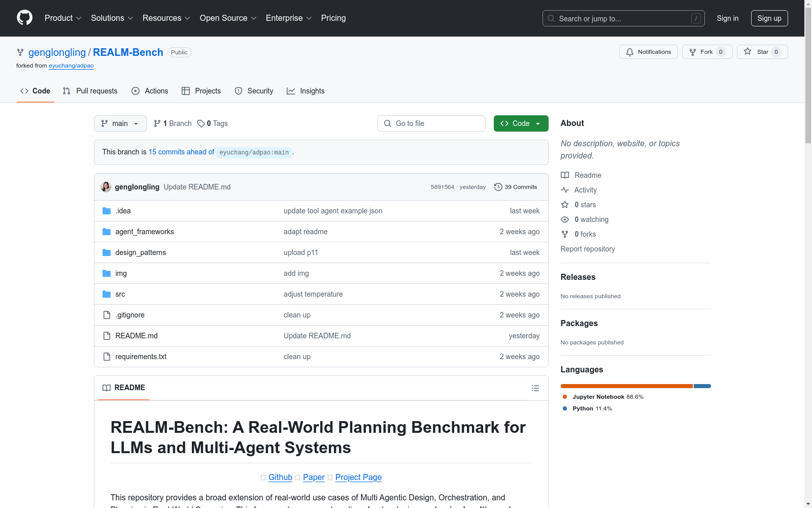
Task: View the Insights tab
Action: [306, 91]
